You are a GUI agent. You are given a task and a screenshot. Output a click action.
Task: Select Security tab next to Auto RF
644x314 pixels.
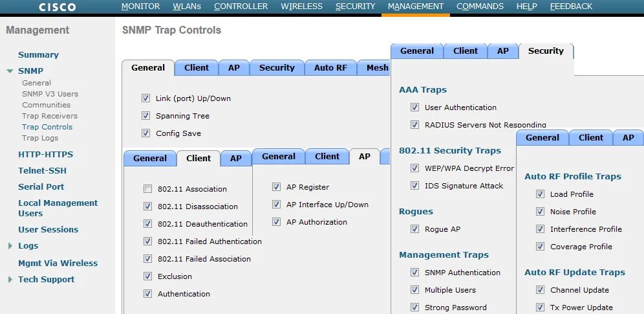click(277, 68)
